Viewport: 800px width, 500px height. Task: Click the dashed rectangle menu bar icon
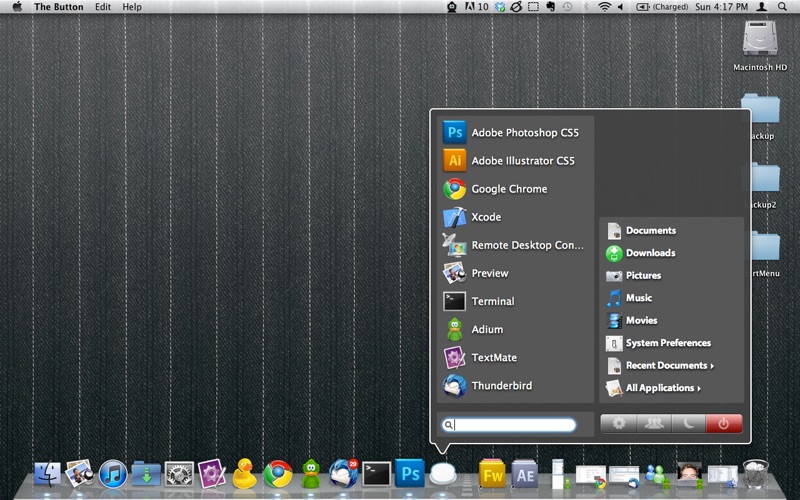pos(533,7)
